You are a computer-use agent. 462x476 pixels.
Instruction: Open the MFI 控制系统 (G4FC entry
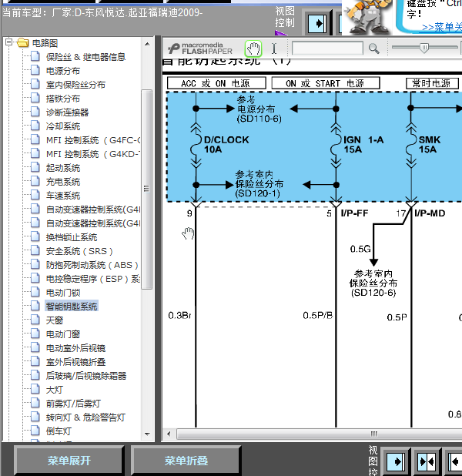click(x=93, y=140)
